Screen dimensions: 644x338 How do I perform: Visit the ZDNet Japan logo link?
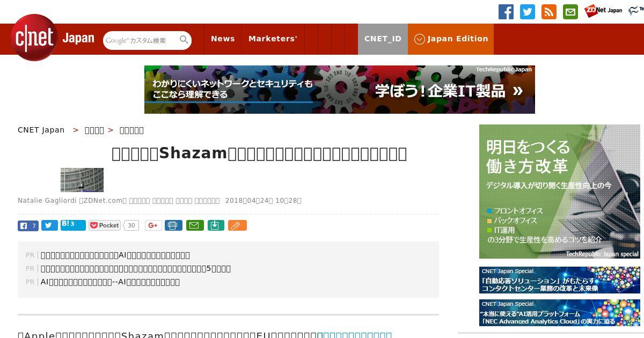[603, 10]
